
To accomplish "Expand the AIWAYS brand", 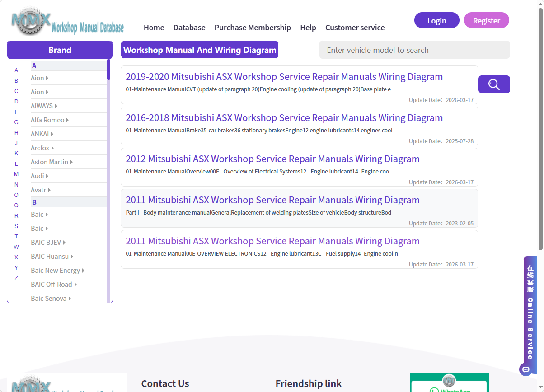I will point(44,106).
